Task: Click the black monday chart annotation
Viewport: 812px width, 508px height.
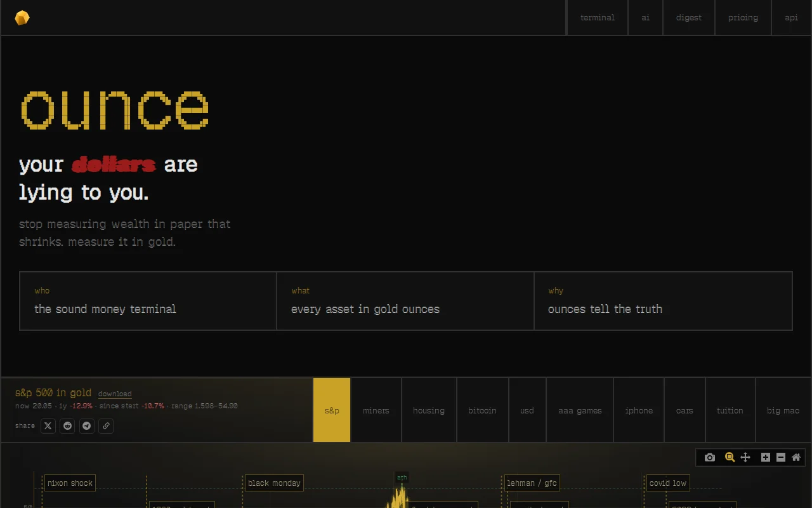Action: point(274,483)
